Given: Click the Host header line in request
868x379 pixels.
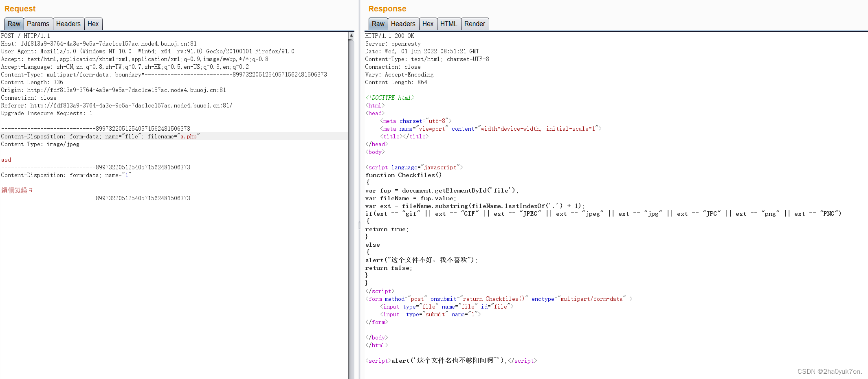Looking at the screenshot, I should click(99, 44).
